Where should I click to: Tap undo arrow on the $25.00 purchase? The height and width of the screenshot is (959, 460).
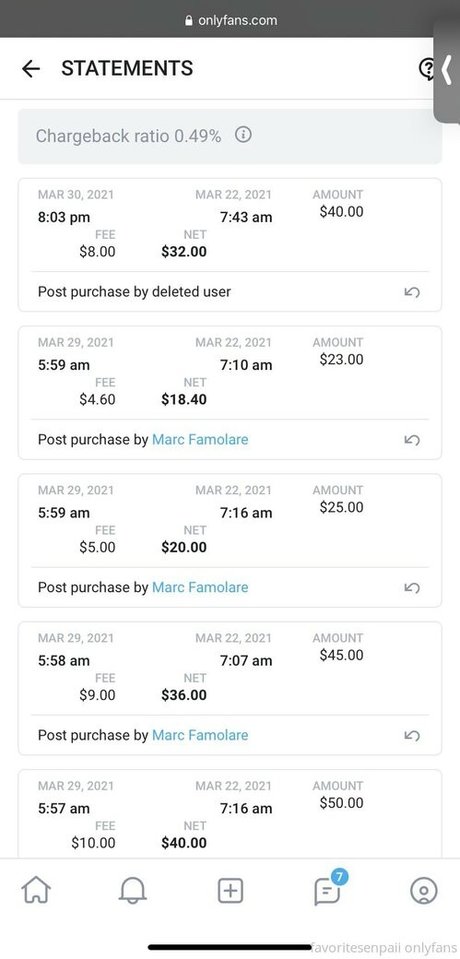click(412, 588)
